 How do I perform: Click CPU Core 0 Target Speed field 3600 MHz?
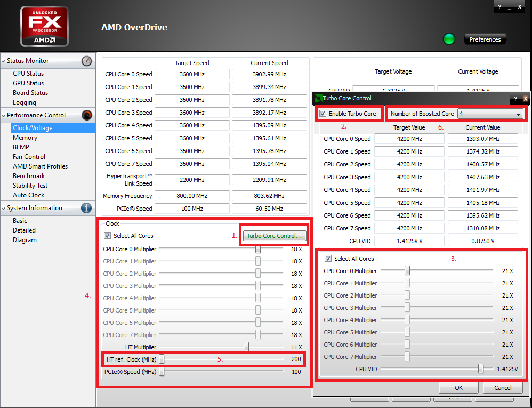(x=192, y=74)
